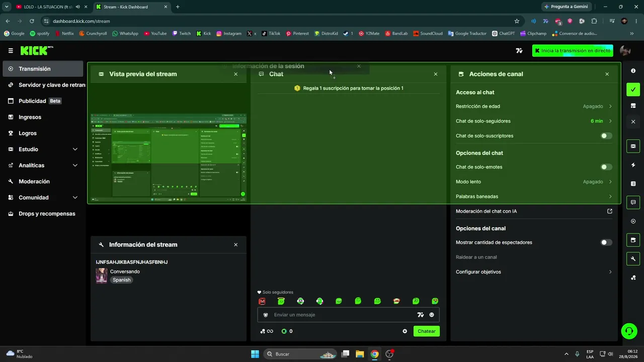Screen dimensions: 644x362
Task: Open Modo lento options
Action: click(x=534, y=182)
